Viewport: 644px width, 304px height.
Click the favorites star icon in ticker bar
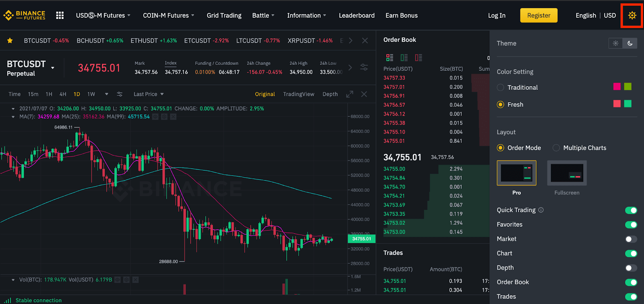click(10, 40)
